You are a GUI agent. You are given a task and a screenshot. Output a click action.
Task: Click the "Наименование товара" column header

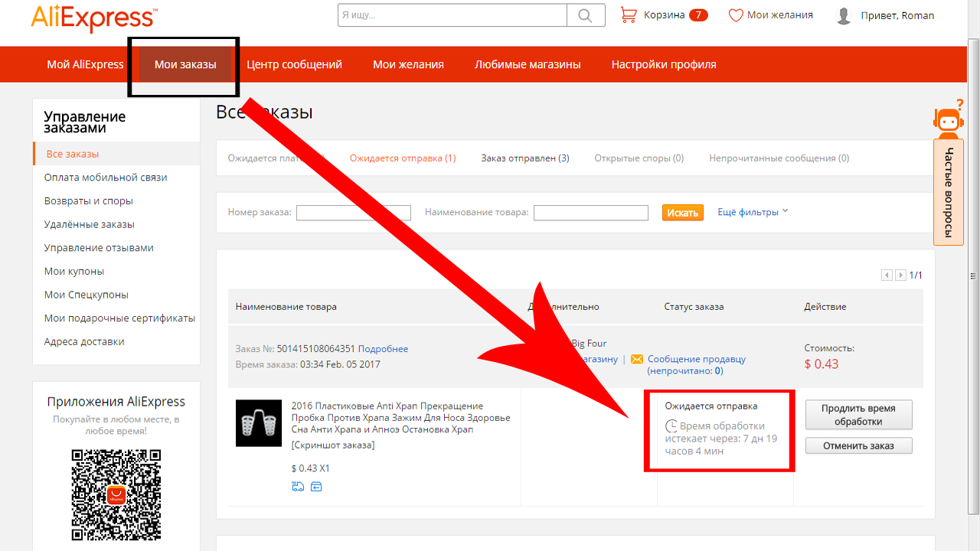coord(286,307)
